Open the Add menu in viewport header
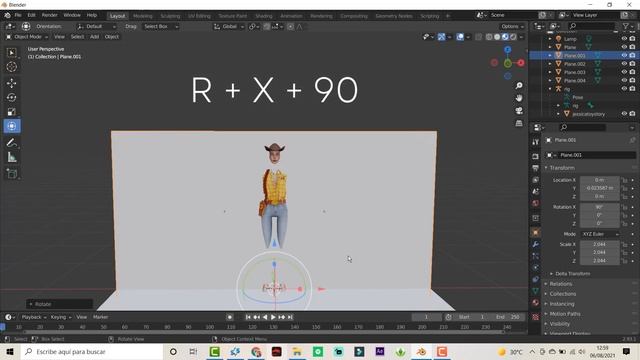The width and height of the screenshot is (640, 360). [94, 37]
